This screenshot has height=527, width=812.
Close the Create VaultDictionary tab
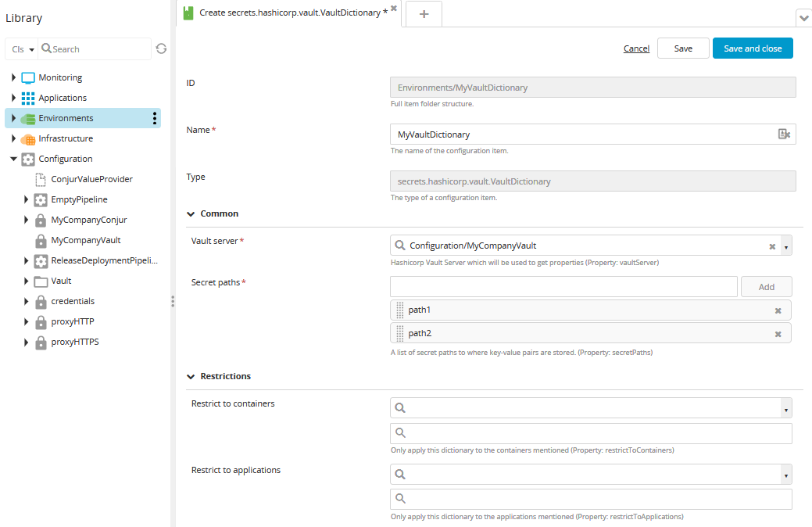[394, 8]
